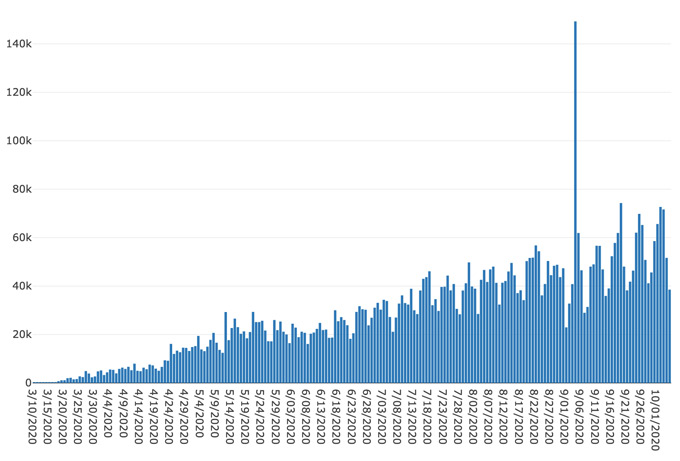Select the 4/24/2020 x-axis date label

click(x=169, y=416)
